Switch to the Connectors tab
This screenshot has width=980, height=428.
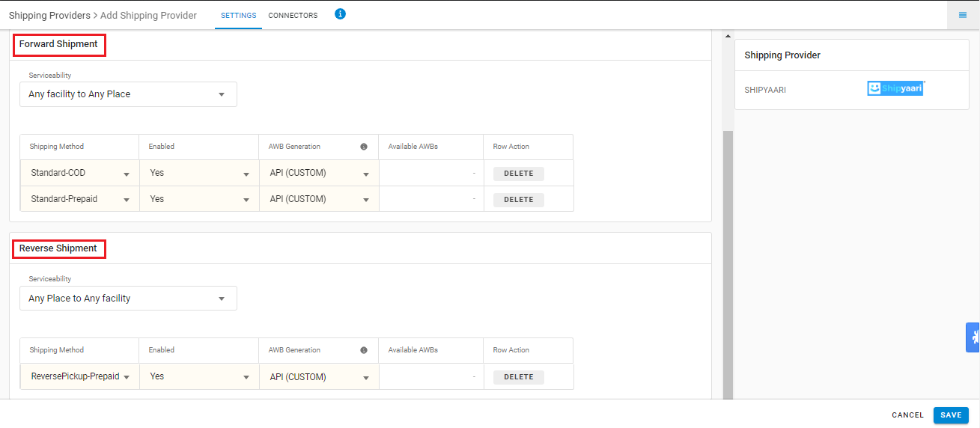pos(293,16)
